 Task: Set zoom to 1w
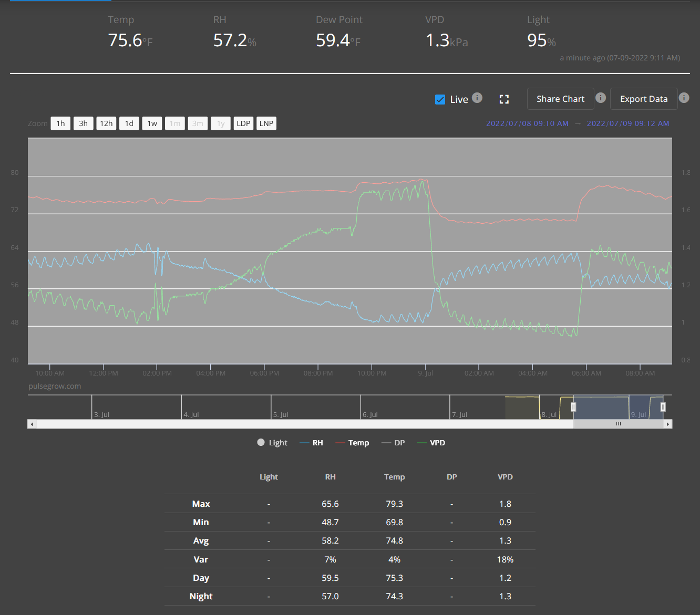coord(152,123)
